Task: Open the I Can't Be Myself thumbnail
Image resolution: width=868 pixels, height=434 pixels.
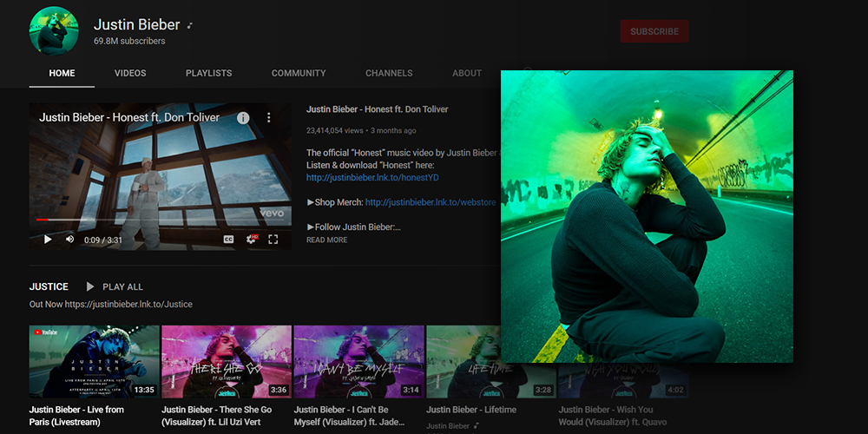Action: click(x=358, y=362)
